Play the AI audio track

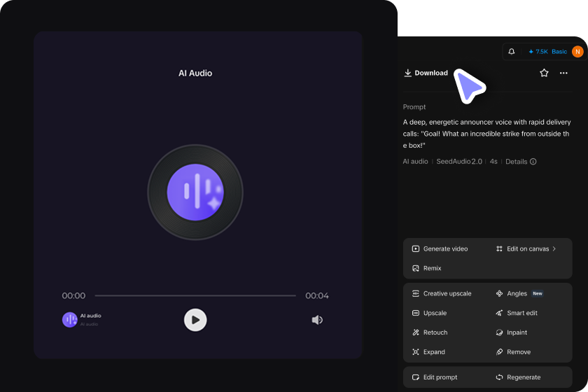pos(195,320)
